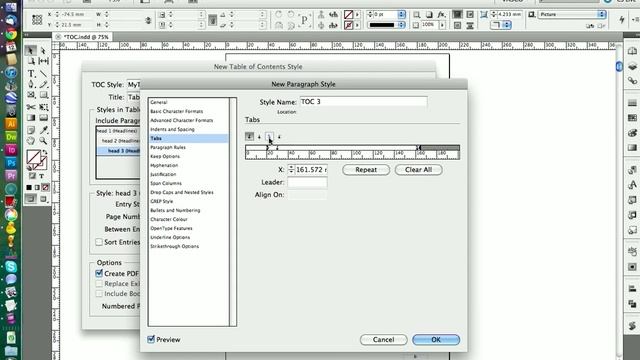640x360 pixels.
Task: Choose the center-justified tab alignment button
Action: [x=259, y=137]
